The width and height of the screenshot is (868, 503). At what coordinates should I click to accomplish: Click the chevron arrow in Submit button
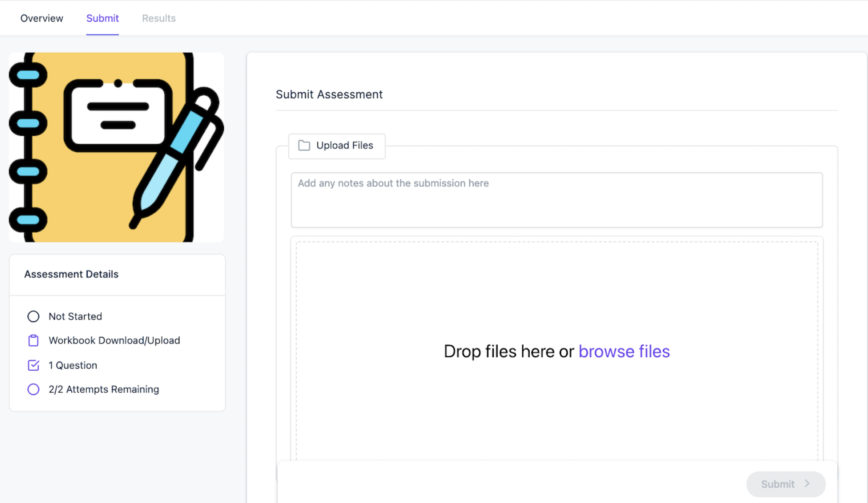tap(807, 484)
